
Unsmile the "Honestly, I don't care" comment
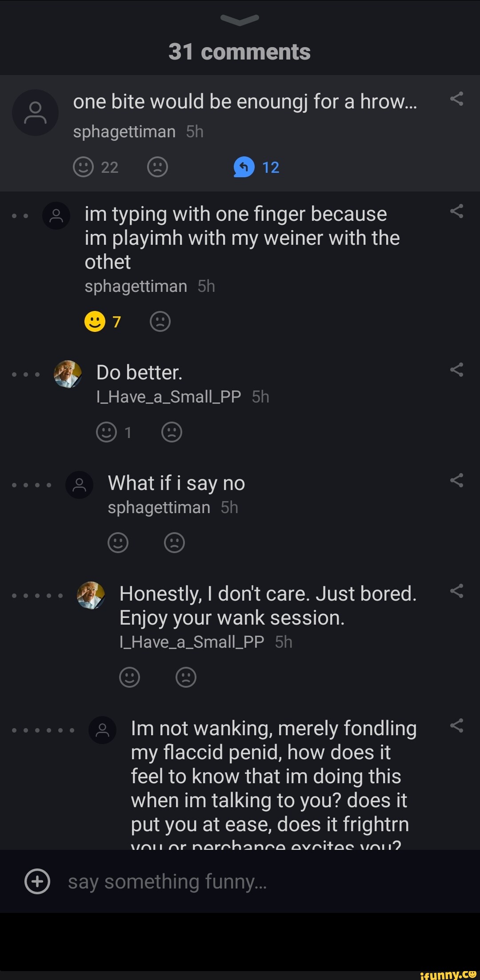(x=186, y=677)
